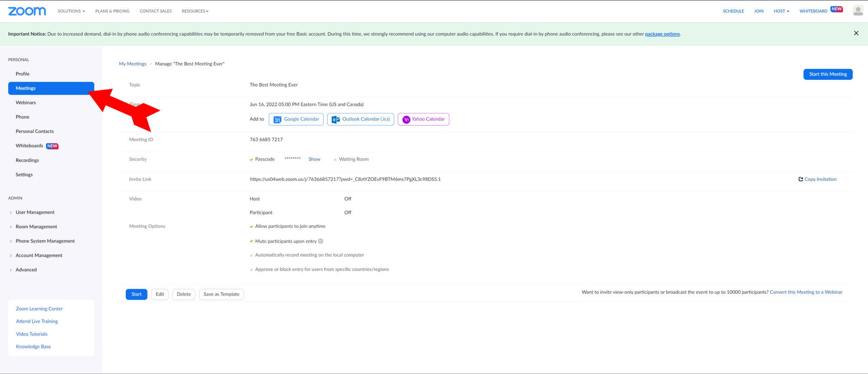Expand the Advanced section
The height and width of the screenshot is (374, 868).
tap(26, 270)
